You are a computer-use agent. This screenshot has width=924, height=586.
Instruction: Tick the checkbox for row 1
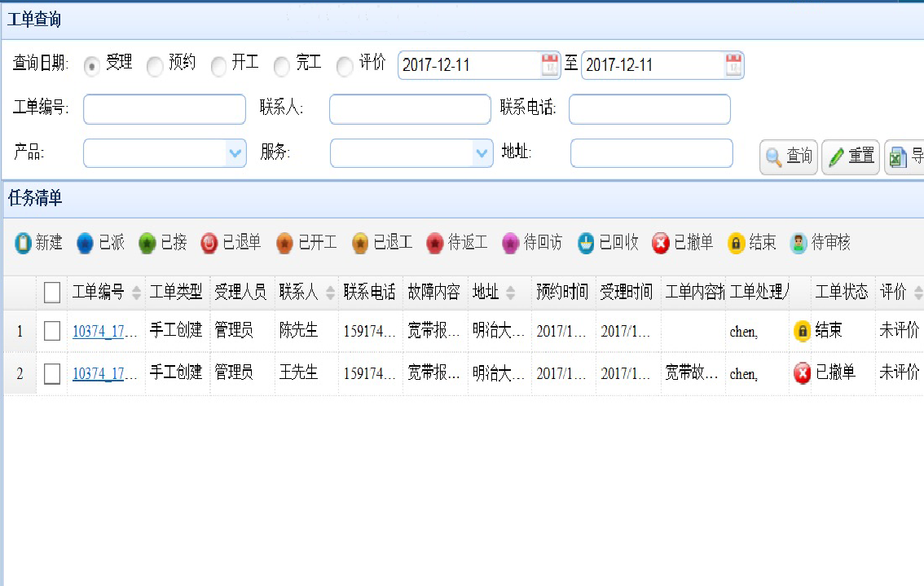click(52, 331)
